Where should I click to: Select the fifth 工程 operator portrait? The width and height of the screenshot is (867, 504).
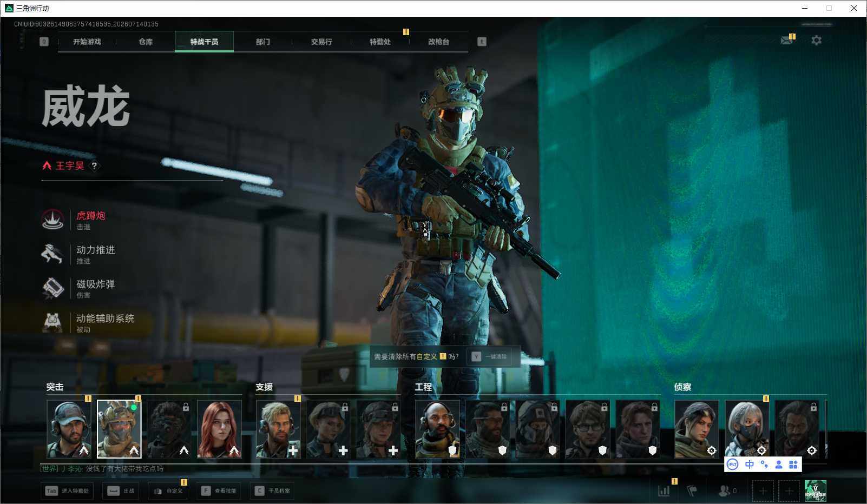[638, 429]
